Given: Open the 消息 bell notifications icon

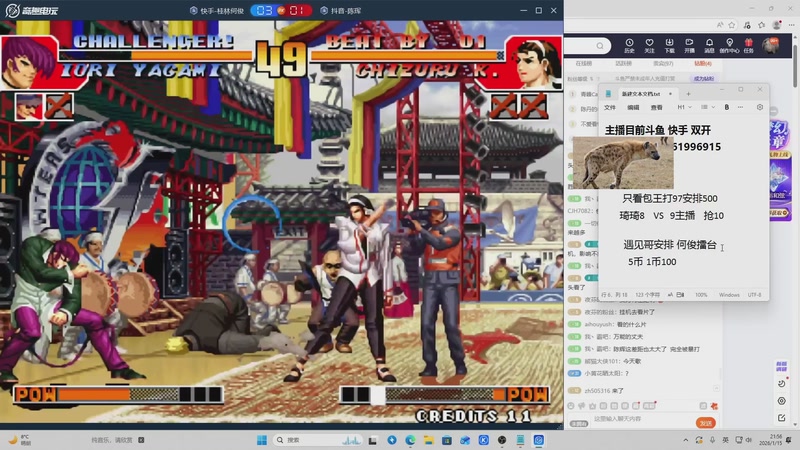Looking at the screenshot, I should [x=709, y=45].
